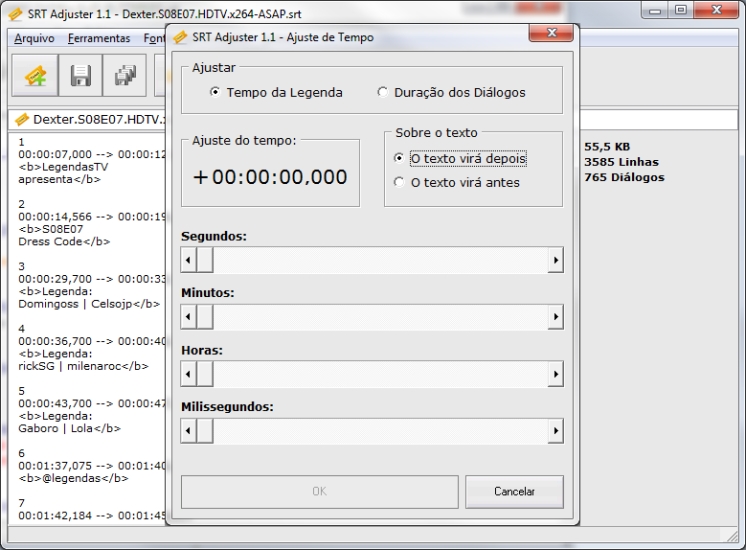Image resolution: width=746 pixels, height=550 pixels.
Task: Click the save all multiple disks icon
Action: pyautogui.click(x=125, y=76)
